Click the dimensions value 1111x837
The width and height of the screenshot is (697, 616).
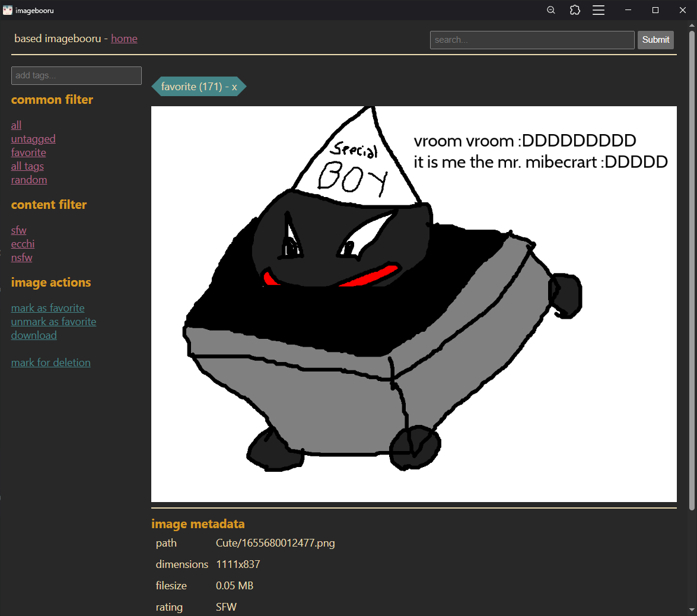point(238,564)
